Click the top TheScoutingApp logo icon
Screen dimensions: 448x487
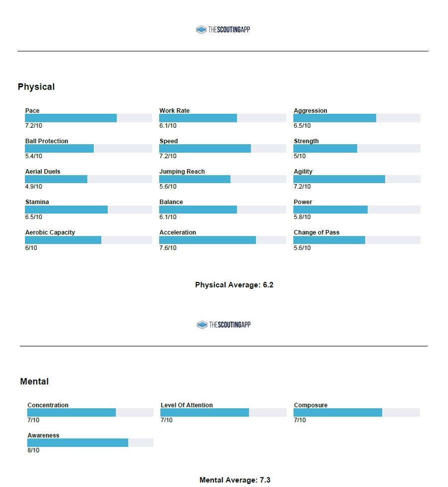201,30
